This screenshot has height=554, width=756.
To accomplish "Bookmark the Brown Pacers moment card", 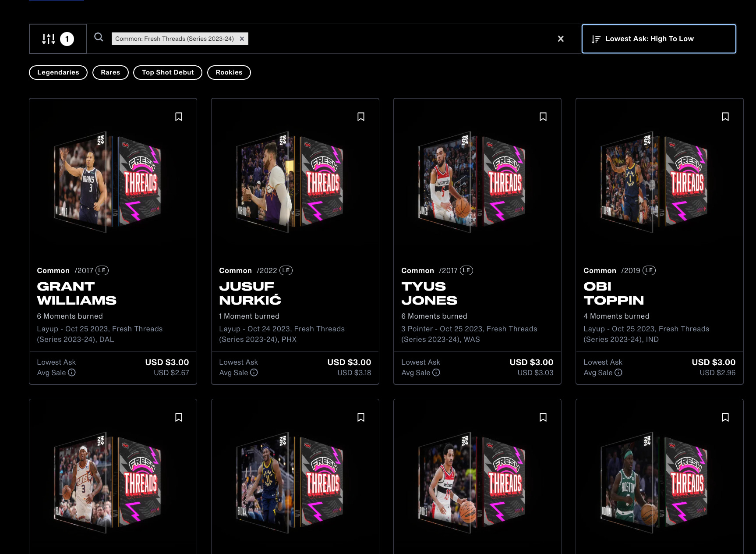I will click(x=361, y=417).
